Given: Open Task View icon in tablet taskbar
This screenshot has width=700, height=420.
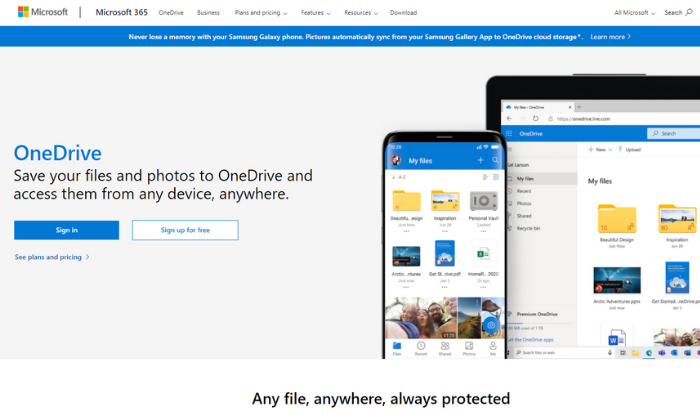Looking at the screenshot, I should pos(623,353).
